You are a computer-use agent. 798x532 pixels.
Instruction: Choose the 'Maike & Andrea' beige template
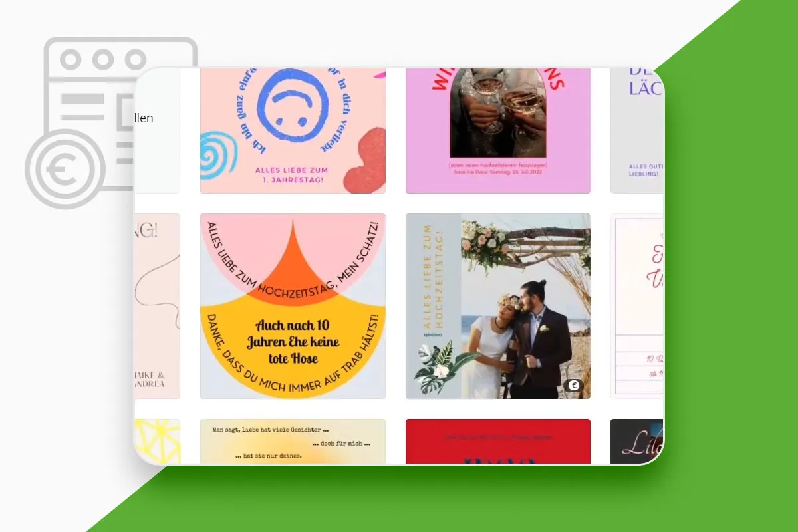(x=158, y=306)
